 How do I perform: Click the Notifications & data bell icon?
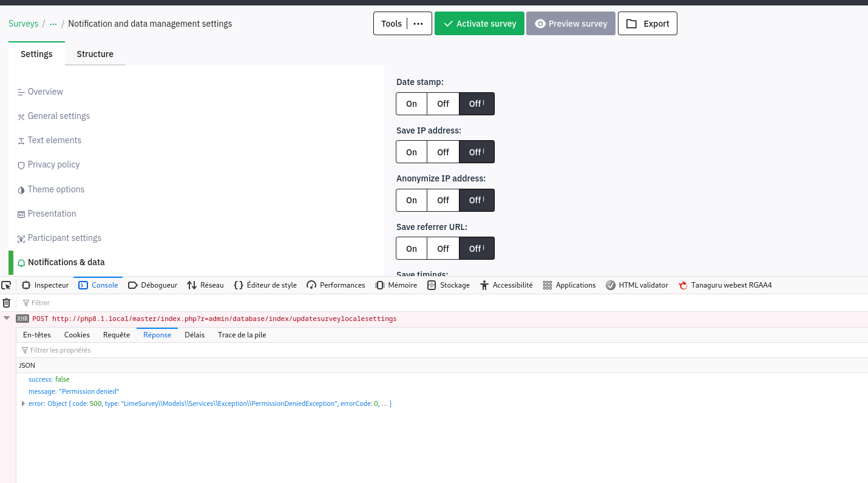21,263
